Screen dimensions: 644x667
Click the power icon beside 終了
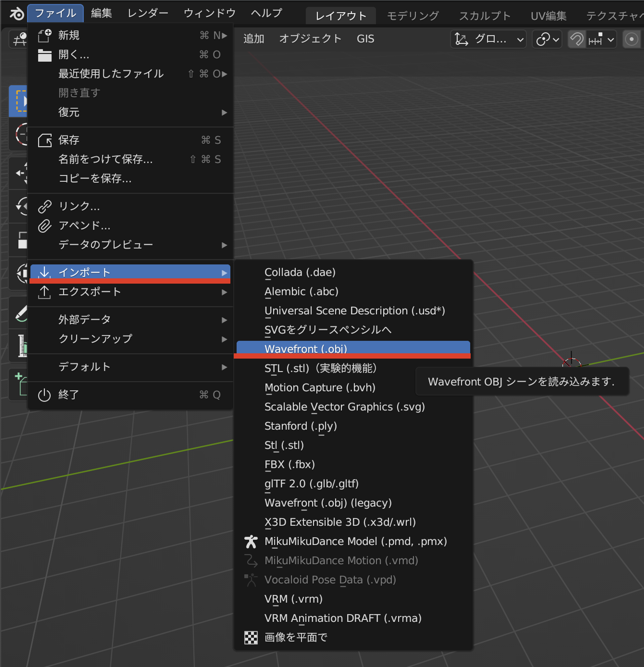tap(44, 395)
